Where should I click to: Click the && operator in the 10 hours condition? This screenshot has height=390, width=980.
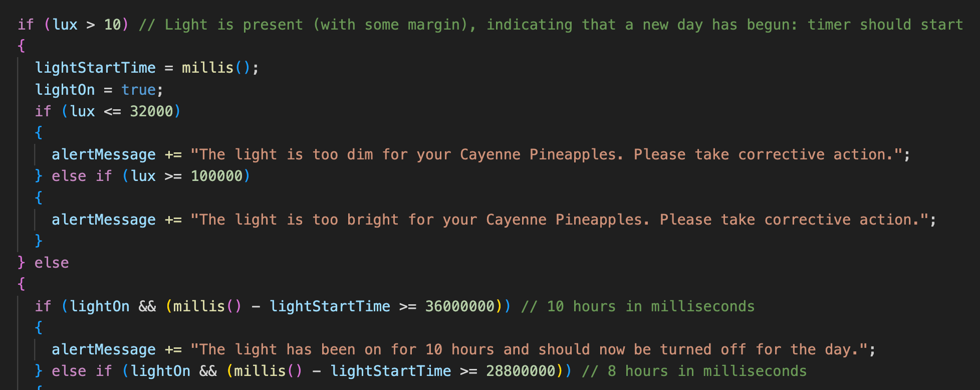tap(147, 306)
